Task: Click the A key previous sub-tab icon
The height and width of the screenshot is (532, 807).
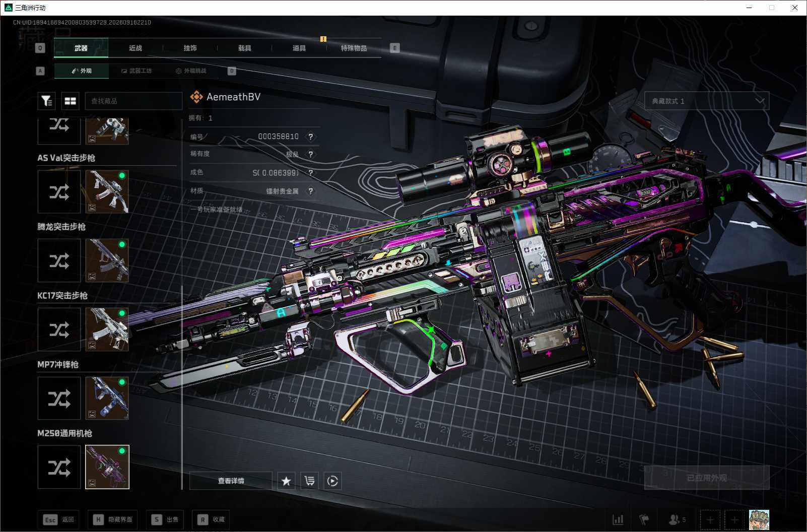Action: (40, 71)
